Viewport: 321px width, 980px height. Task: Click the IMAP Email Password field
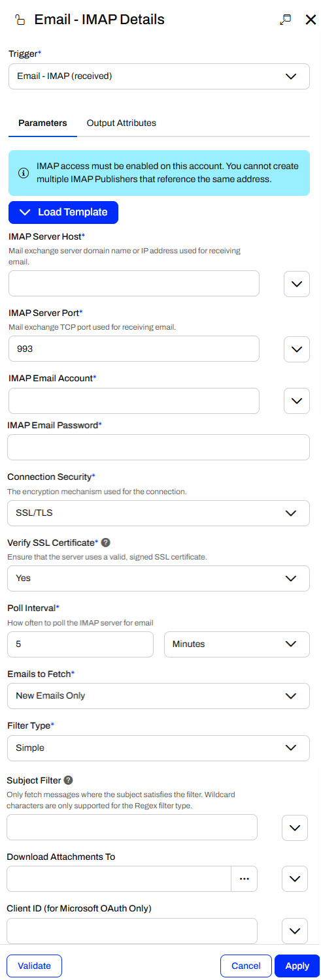click(x=158, y=448)
